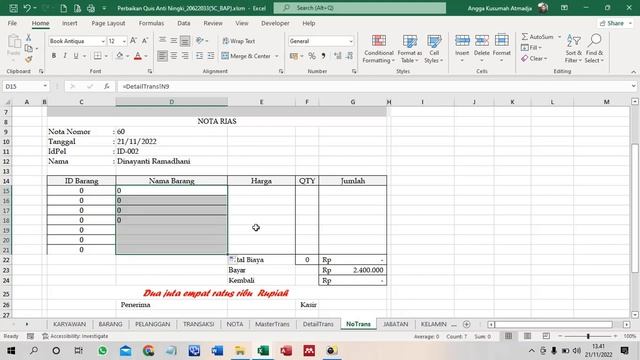Image resolution: width=640 pixels, height=360 pixels.
Task: Select the Format Painter brush
Action: click(x=29, y=60)
